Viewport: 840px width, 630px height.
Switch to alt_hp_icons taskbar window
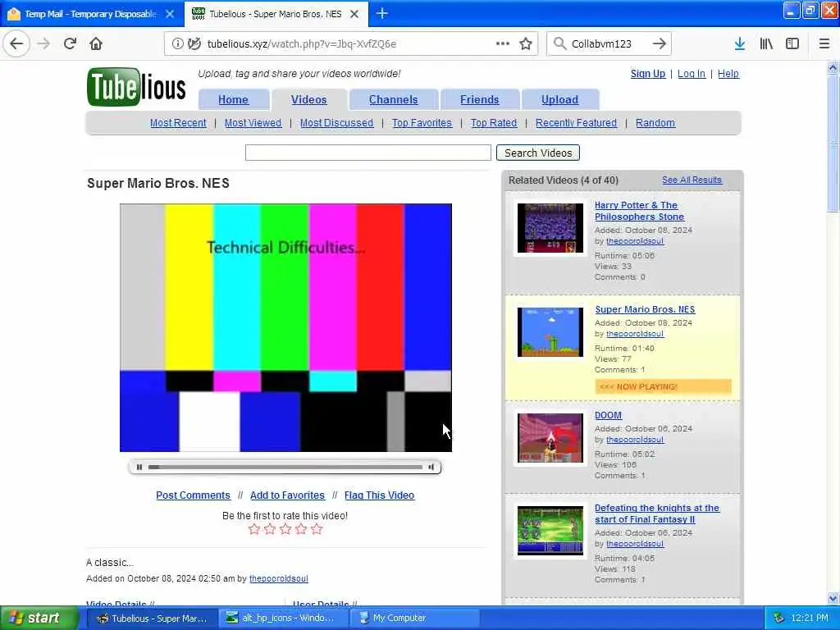[x=283, y=618]
